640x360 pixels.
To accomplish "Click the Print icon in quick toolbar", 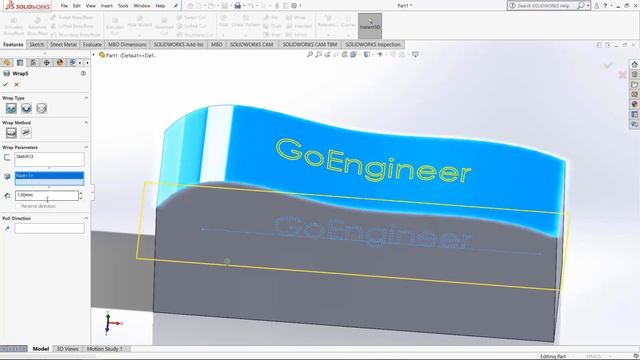I will click(238, 6).
